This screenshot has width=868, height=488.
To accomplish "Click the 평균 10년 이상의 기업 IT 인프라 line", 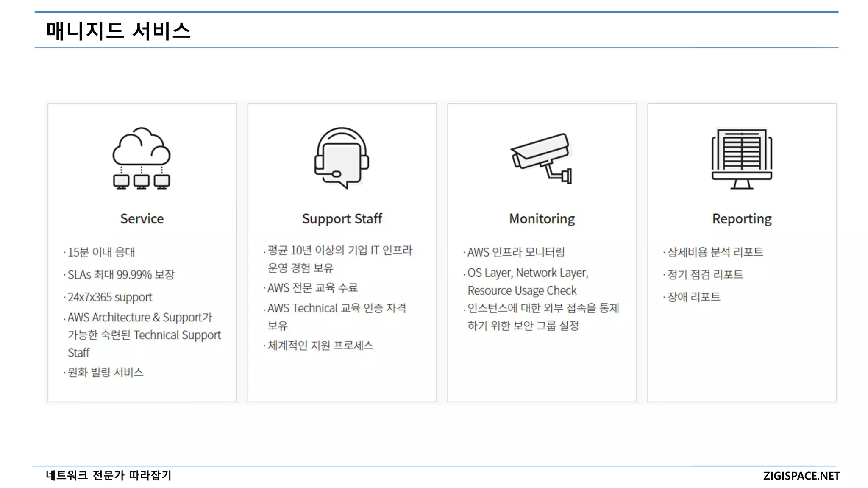I will (340, 251).
